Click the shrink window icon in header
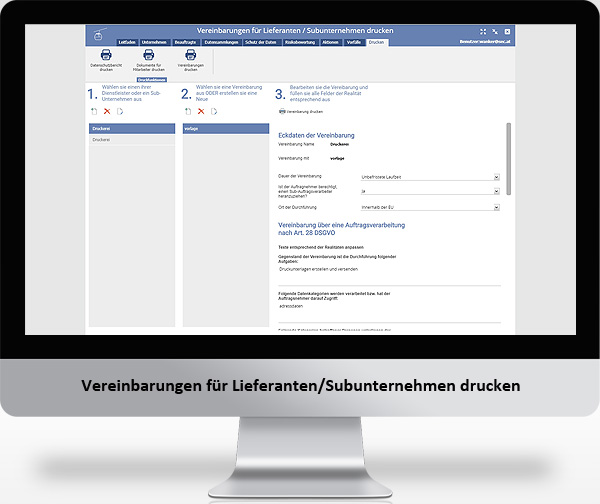Viewport: 600px width, 504px height. pyautogui.click(x=495, y=32)
